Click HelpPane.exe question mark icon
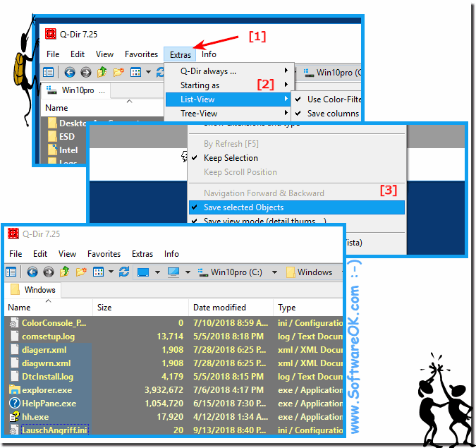The width and height of the screenshot is (476, 448). click(15, 403)
